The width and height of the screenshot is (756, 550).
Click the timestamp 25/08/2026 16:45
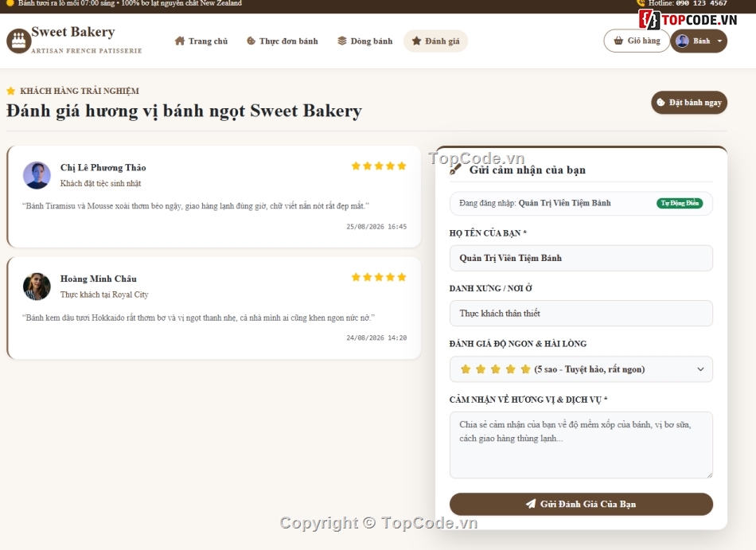coord(376,227)
